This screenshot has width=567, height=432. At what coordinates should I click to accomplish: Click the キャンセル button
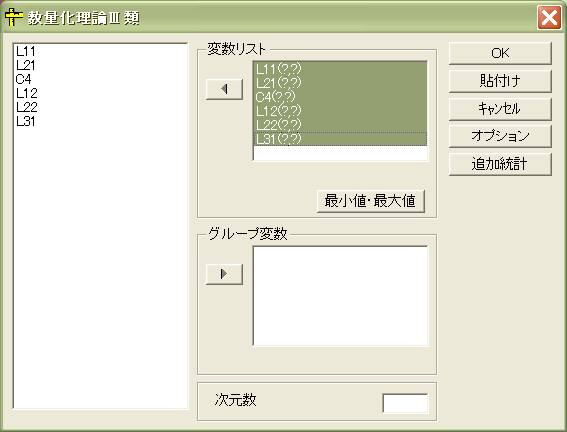click(x=500, y=109)
